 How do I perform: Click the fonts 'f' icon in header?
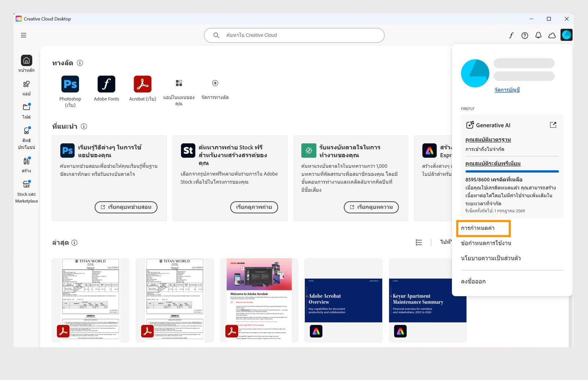click(x=511, y=35)
